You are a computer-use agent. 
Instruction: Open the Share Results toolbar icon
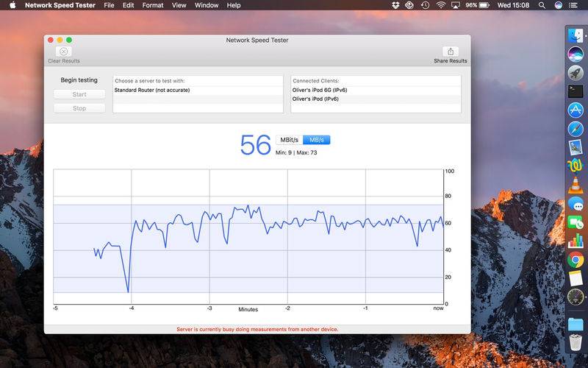(451, 52)
